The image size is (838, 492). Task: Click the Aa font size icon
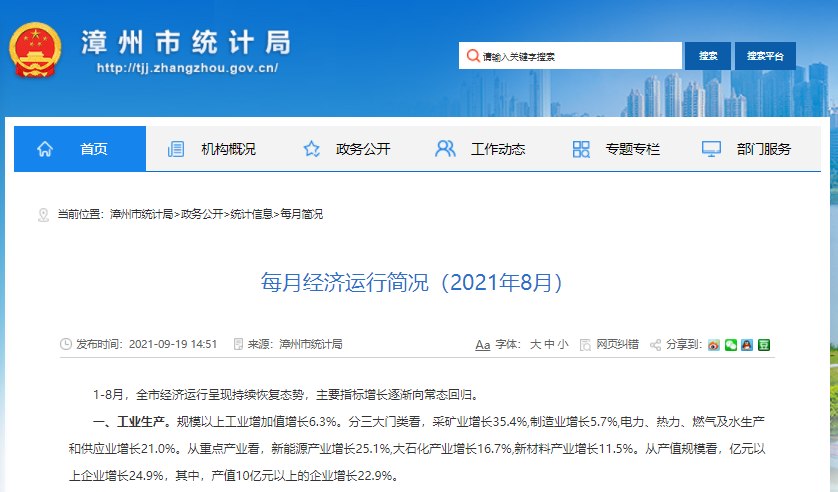[x=483, y=345]
